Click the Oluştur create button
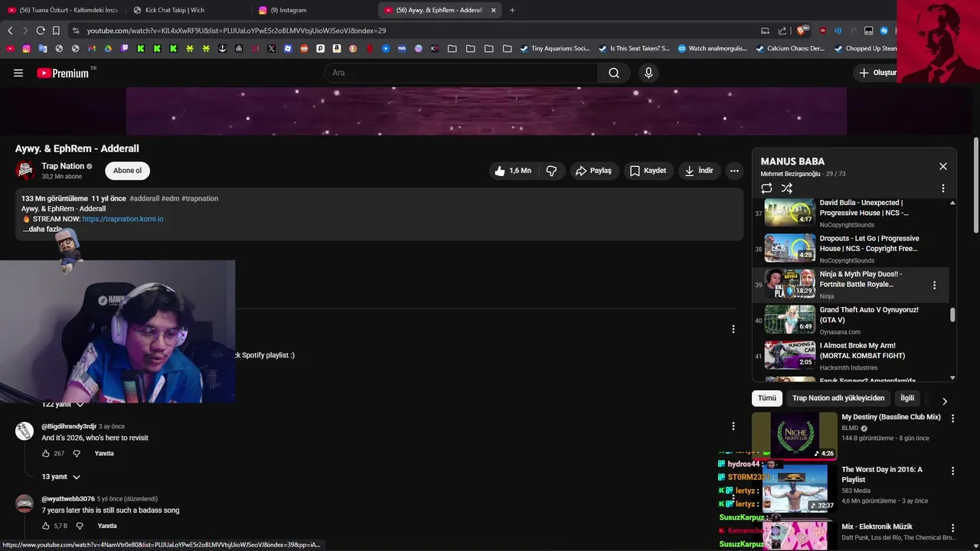980x551 pixels. pos(877,73)
